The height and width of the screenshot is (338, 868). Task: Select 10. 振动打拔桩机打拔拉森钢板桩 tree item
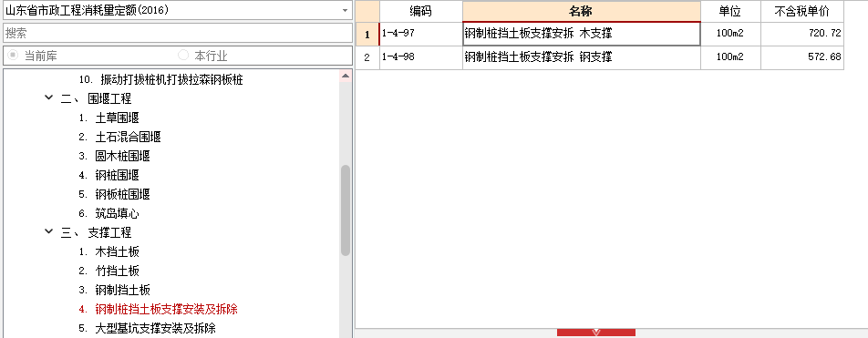[x=160, y=79]
